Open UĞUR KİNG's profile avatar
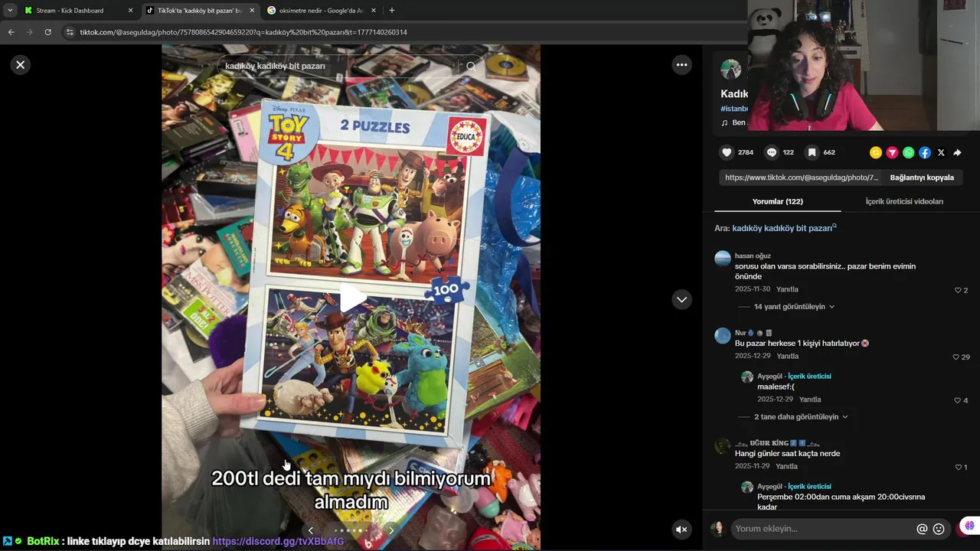Viewport: 980px width, 551px height. pos(723,446)
